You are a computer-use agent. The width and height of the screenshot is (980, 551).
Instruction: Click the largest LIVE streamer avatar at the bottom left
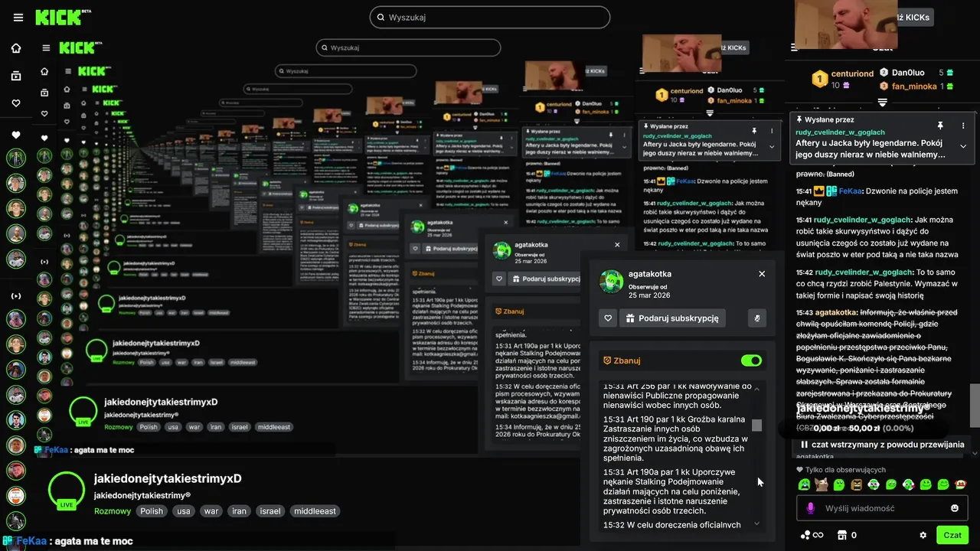coord(67,491)
